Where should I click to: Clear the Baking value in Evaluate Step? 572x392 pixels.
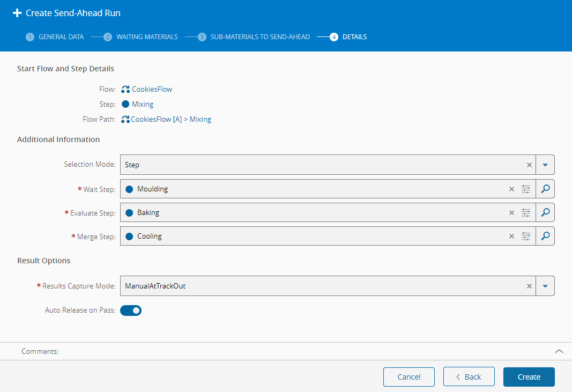coord(511,212)
